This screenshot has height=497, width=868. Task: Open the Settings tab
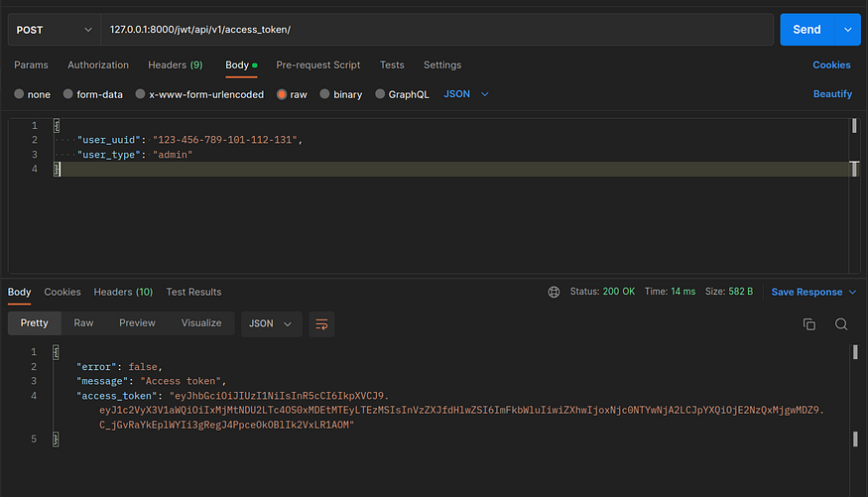coord(442,65)
